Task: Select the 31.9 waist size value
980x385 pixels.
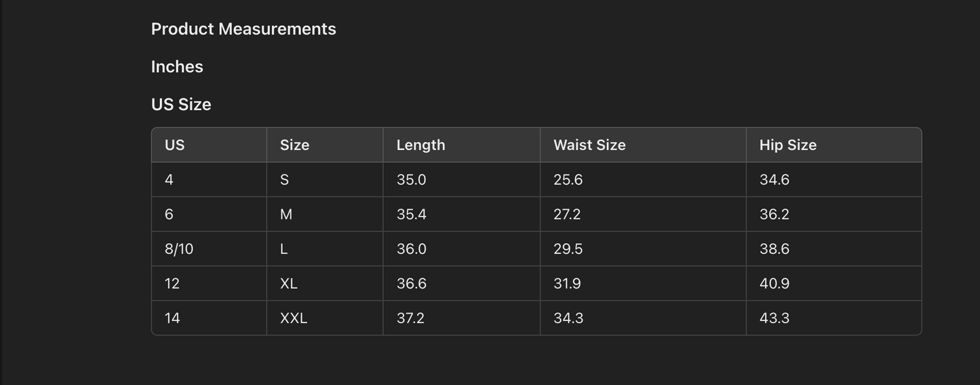Action: (567, 284)
